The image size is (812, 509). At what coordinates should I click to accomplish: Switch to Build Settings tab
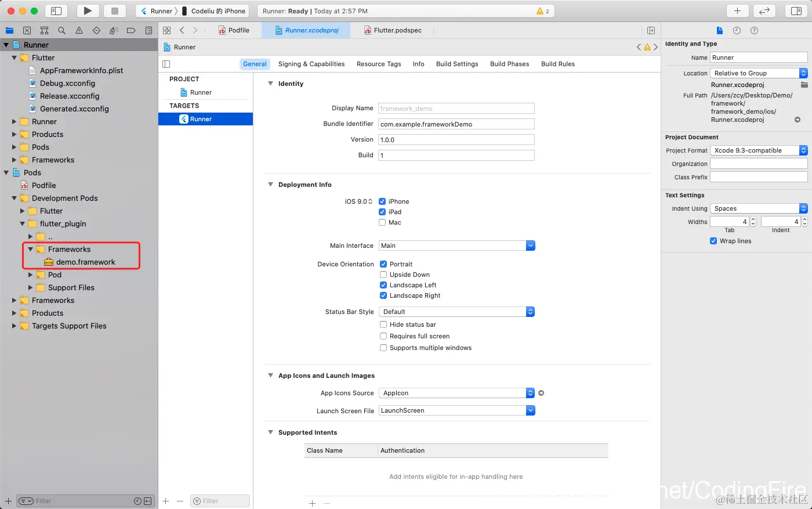click(457, 64)
